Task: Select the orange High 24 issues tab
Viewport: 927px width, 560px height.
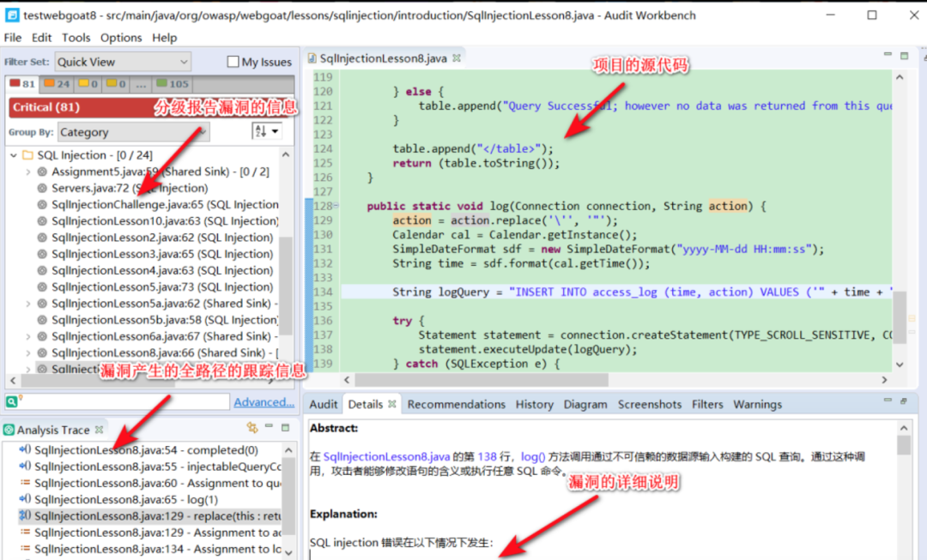Action: click(57, 84)
